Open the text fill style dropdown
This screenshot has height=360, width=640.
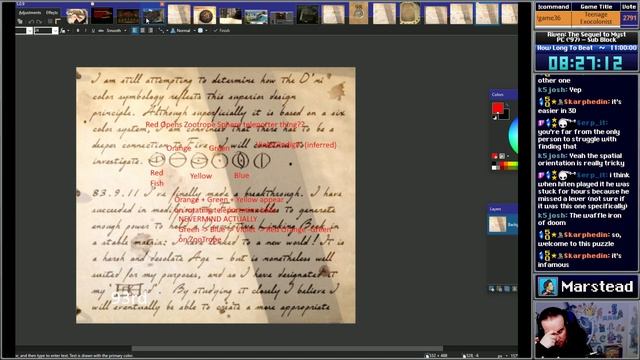(64, 31)
